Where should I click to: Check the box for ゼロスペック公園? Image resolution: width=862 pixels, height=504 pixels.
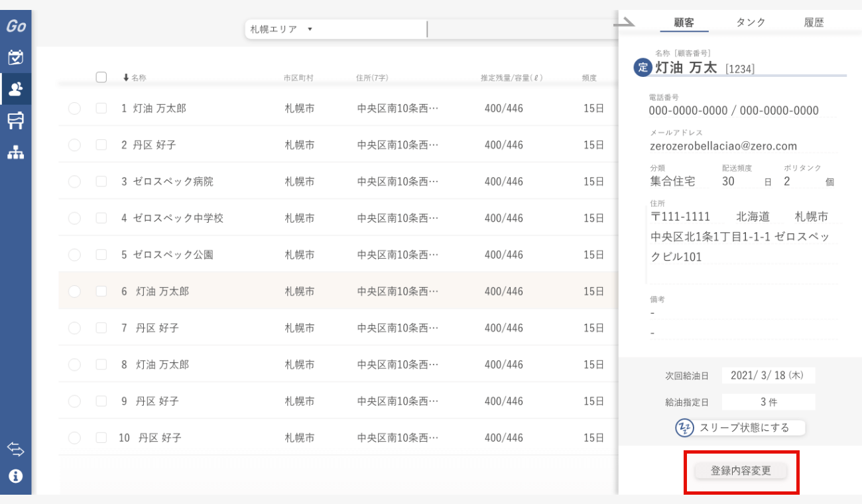(101, 255)
